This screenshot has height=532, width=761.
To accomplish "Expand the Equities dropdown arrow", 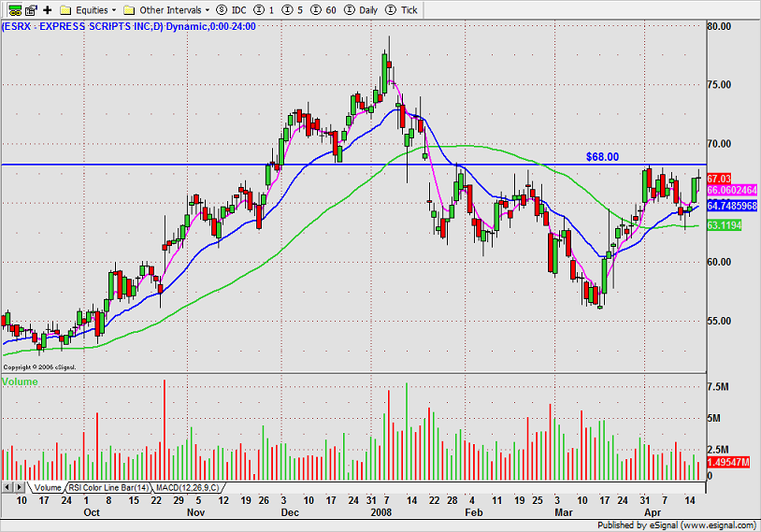I will [114, 10].
